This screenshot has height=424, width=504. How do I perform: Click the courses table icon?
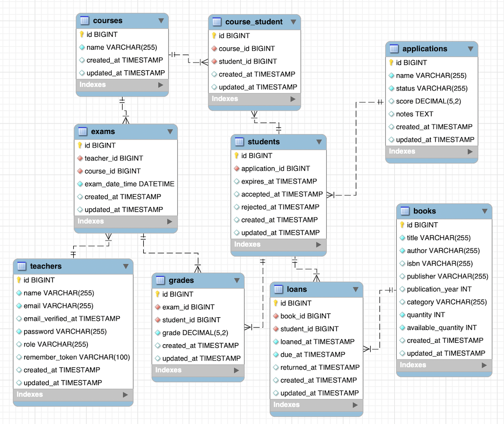pos(85,21)
